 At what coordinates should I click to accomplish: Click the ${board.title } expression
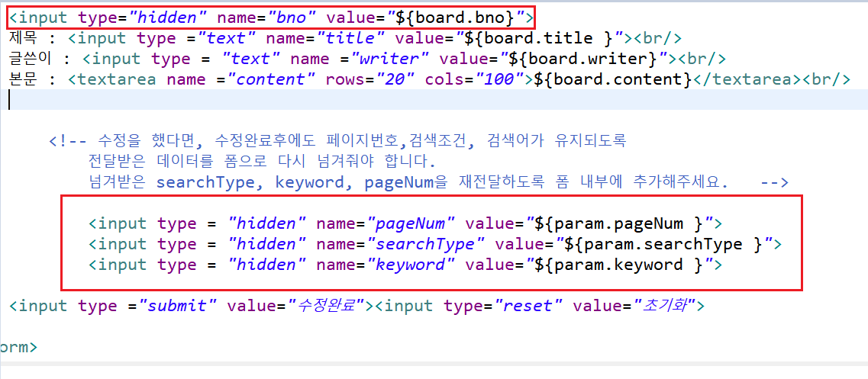point(539,39)
